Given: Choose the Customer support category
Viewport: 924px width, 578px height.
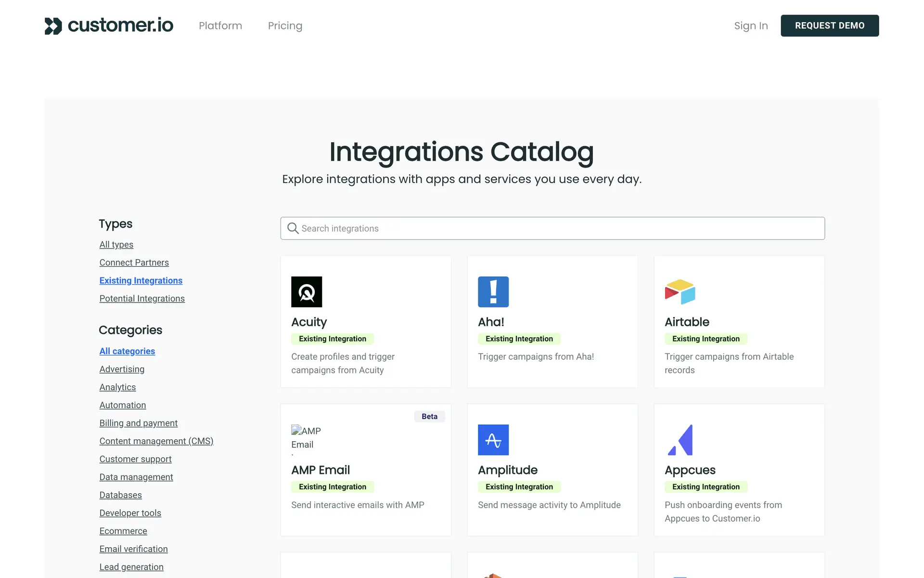Looking at the screenshot, I should 135,459.
